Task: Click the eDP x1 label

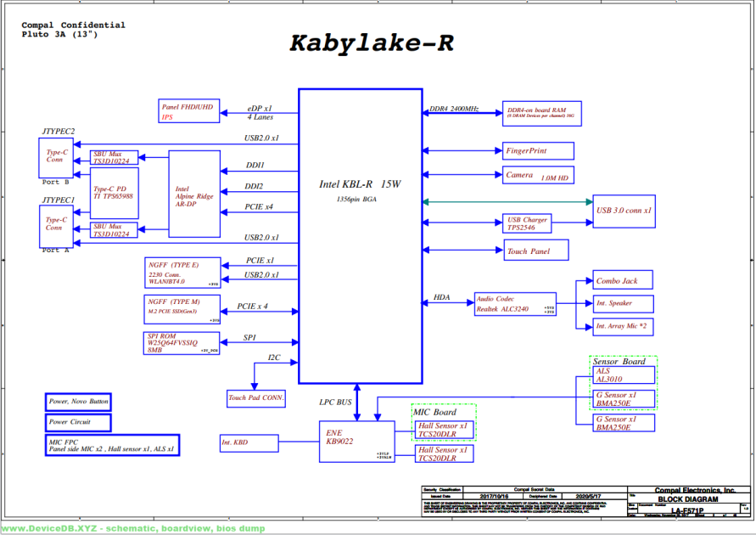Action: click(x=260, y=109)
